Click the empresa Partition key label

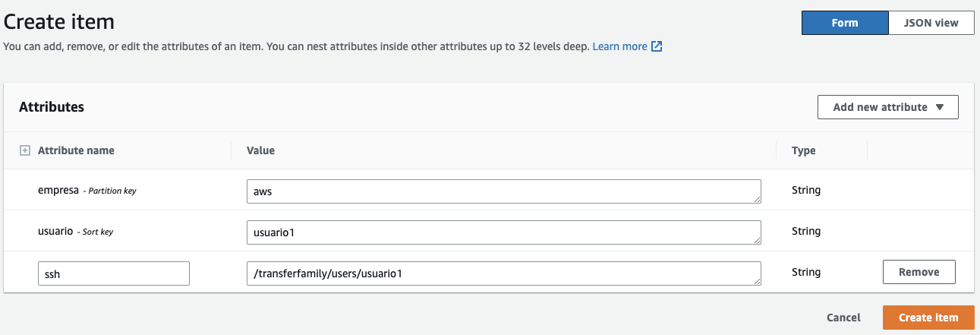(x=87, y=191)
